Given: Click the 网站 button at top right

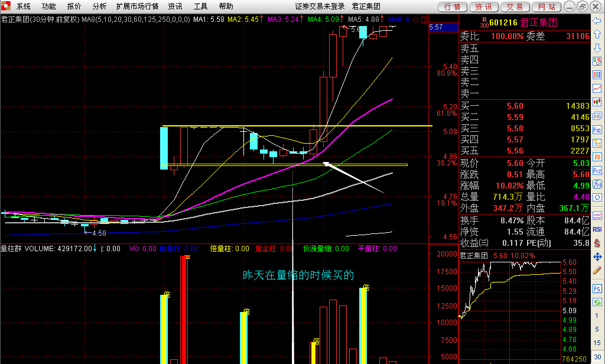Looking at the screenshot, I should click(x=547, y=6).
